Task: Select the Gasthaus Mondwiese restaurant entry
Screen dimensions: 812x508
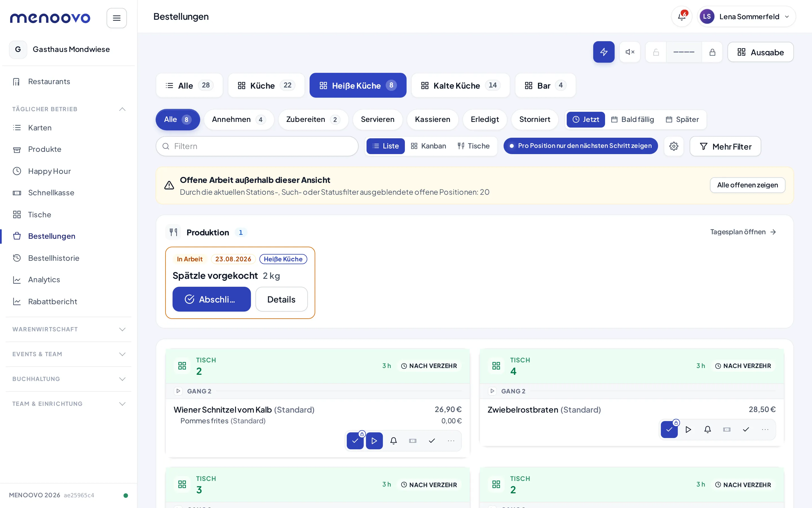Action: point(69,49)
